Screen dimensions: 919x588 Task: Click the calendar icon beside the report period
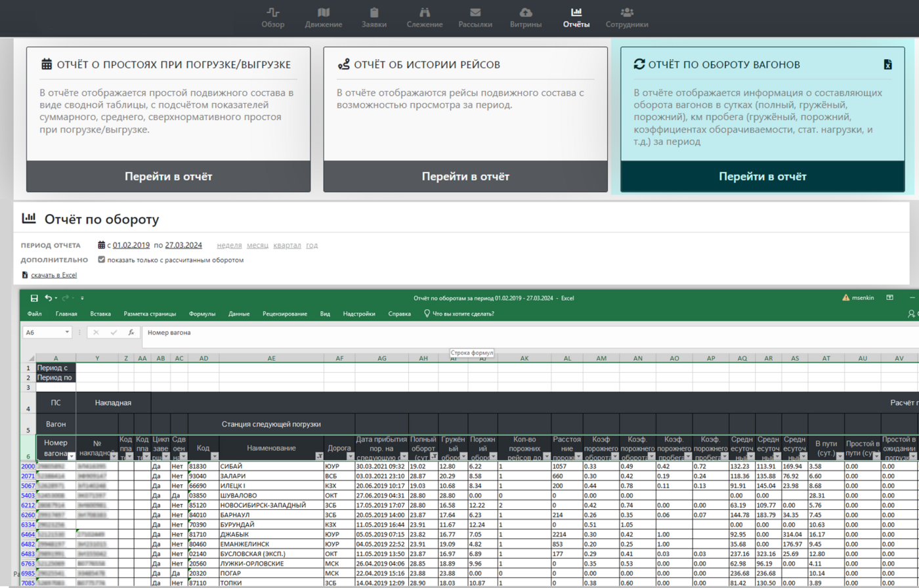pyautogui.click(x=100, y=244)
